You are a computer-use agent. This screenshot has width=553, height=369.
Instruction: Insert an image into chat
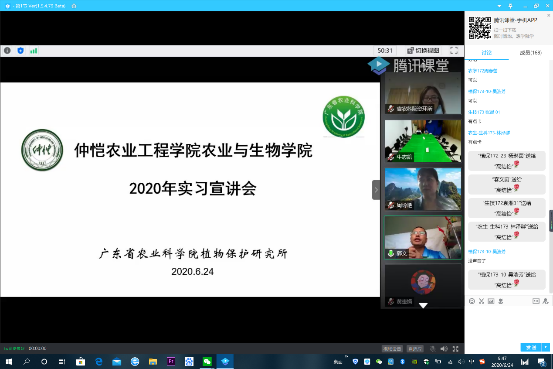tap(491, 301)
